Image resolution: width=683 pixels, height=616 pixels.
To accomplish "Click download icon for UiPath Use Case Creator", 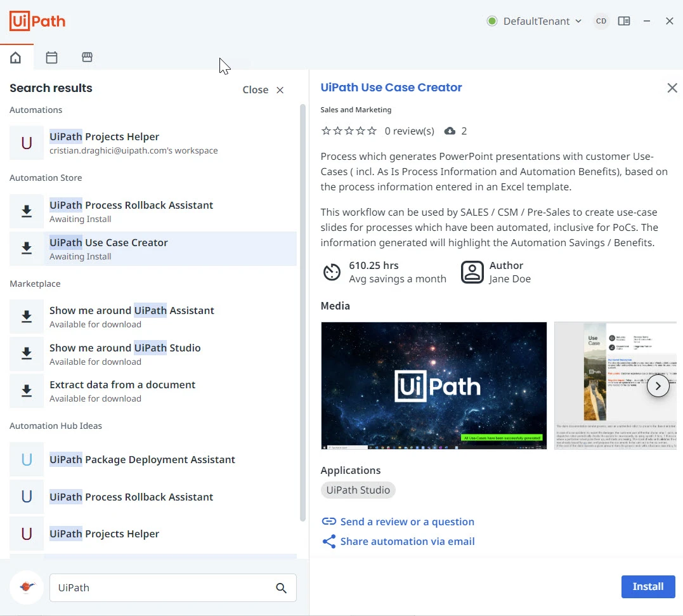I will coord(27,248).
